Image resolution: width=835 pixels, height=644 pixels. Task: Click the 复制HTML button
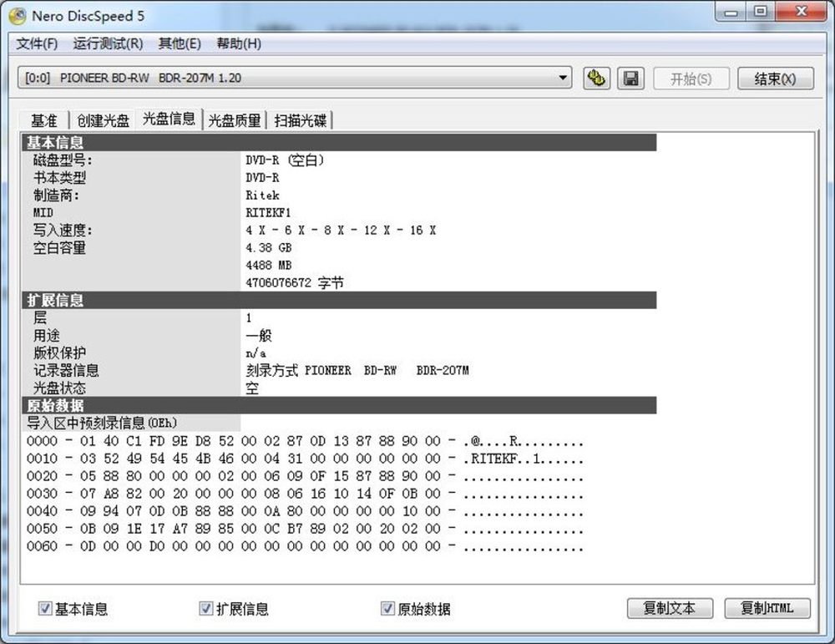767,608
